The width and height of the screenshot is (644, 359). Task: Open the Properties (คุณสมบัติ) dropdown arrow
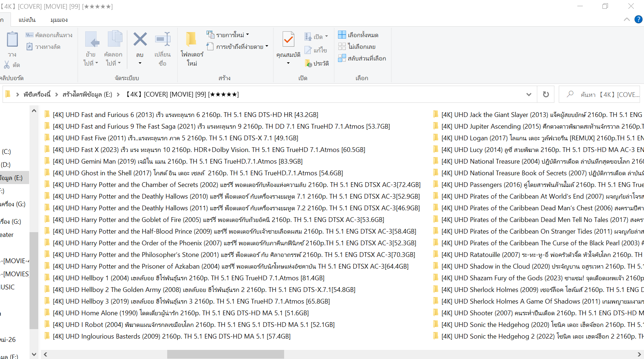coord(288,63)
